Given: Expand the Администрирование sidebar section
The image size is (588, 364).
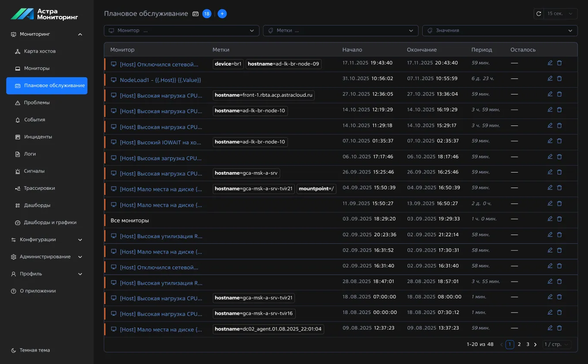Looking at the screenshot, I should click(47, 257).
